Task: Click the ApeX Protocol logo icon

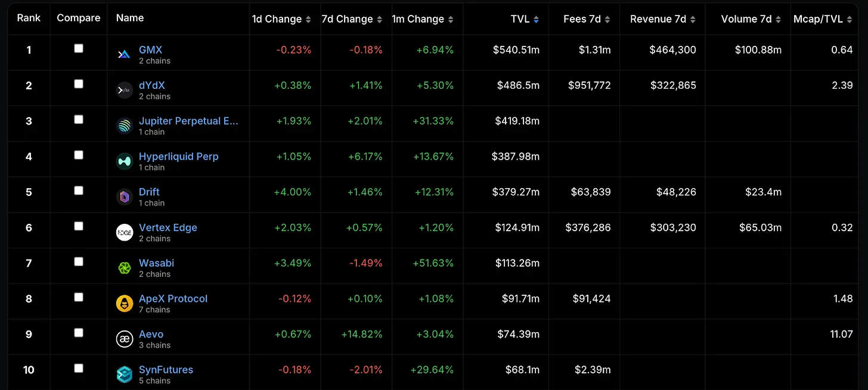Action: click(x=124, y=304)
